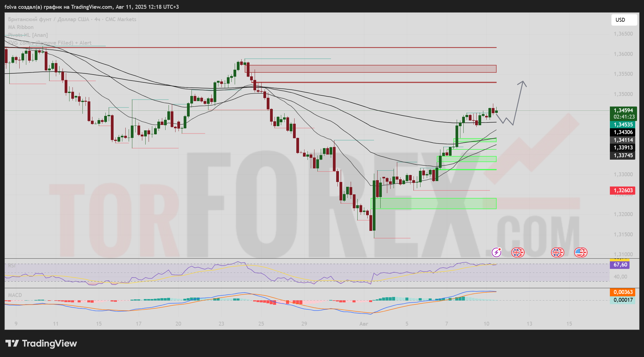Click the purple lightning alert icon
644x357 pixels.
click(x=496, y=252)
